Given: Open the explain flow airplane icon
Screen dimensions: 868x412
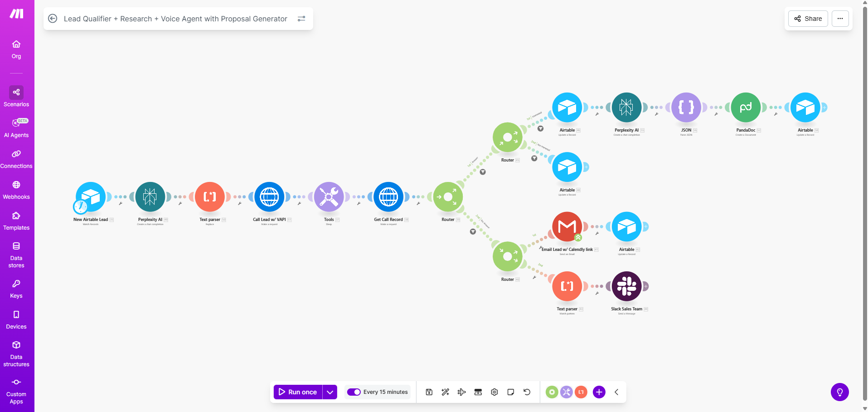Looking at the screenshot, I should coord(462,392).
